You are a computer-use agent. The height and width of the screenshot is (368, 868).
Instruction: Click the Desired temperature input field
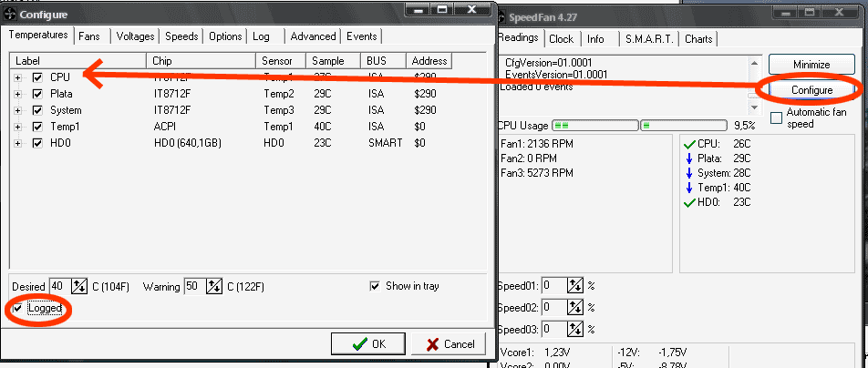coord(60,286)
